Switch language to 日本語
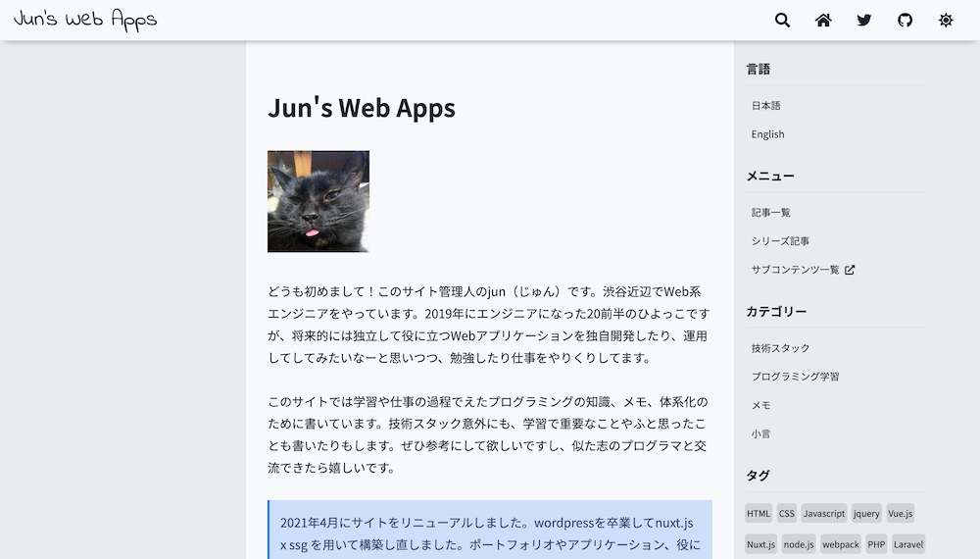Viewport: 980px width, 559px height. [765, 106]
